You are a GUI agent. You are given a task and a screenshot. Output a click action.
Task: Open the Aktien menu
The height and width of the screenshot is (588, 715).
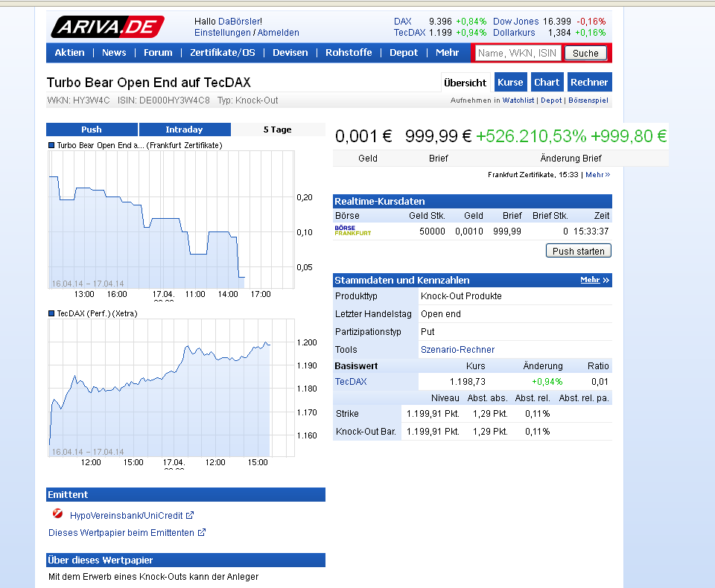point(69,52)
